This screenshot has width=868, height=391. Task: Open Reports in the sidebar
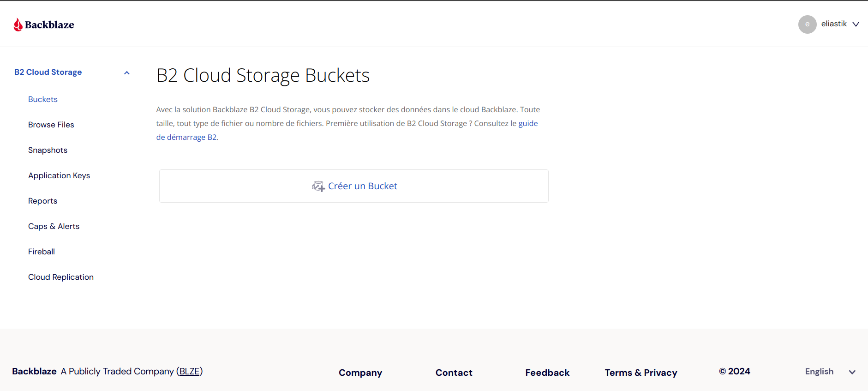coord(43,201)
